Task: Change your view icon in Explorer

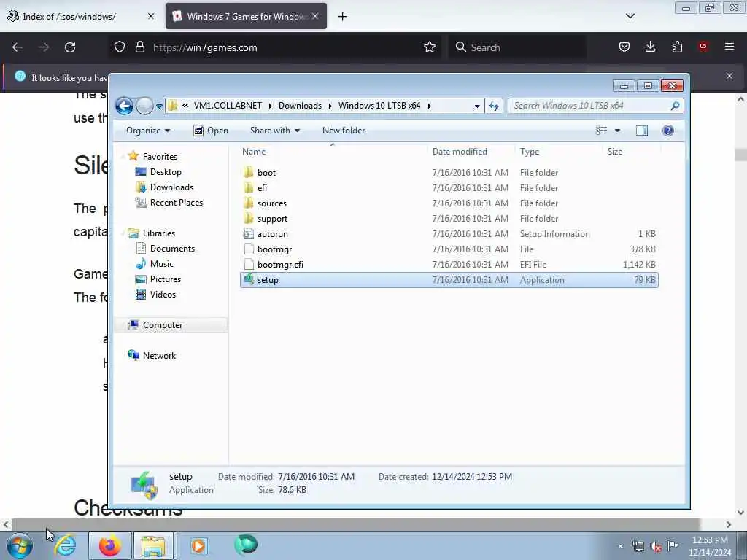Action: 602,131
